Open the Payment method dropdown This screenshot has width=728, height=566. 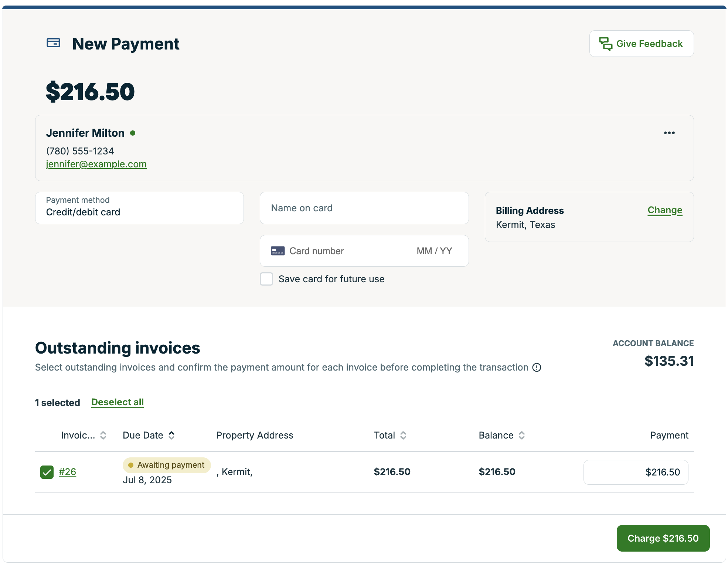[x=139, y=208]
